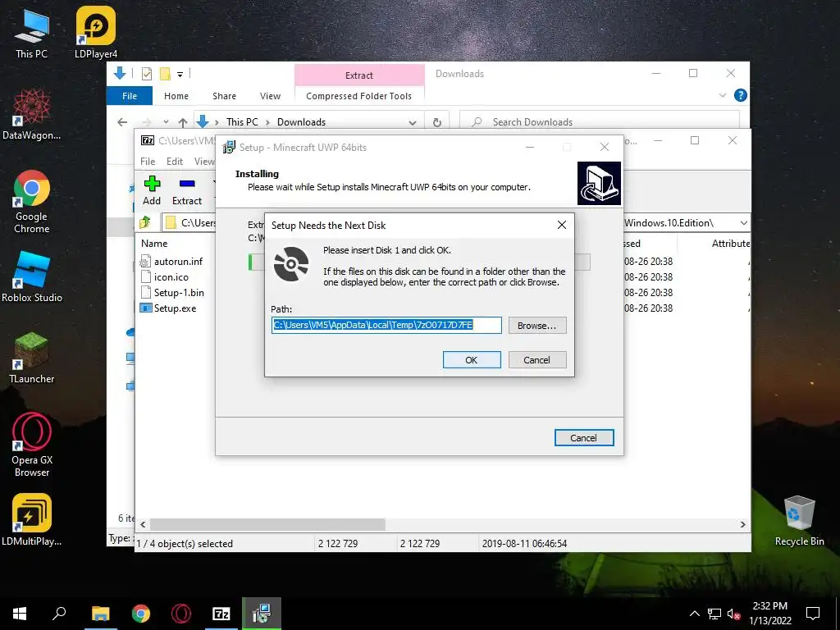Open Browse... to choose disk folder

[536, 325]
